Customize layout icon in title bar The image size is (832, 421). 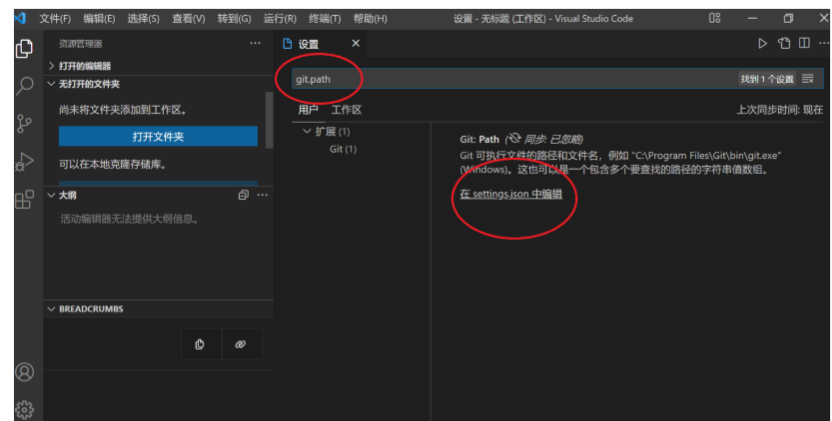(x=715, y=18)
